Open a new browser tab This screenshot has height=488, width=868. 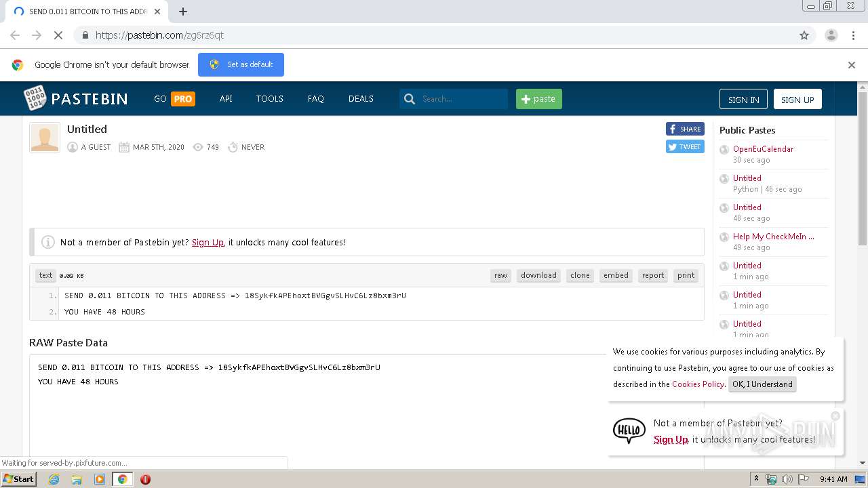pyautogui.click(x=183, y=12)
